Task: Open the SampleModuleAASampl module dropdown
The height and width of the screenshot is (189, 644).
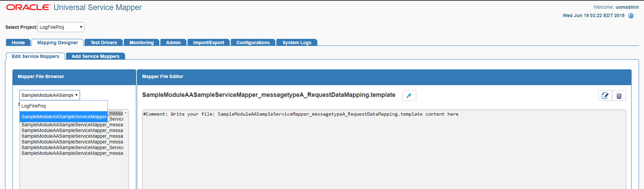Action: (x=49, y=95)
